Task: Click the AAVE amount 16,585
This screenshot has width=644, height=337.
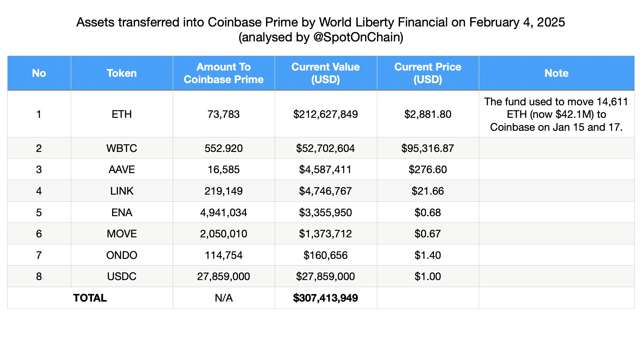Action: click(x=223, y=169)
